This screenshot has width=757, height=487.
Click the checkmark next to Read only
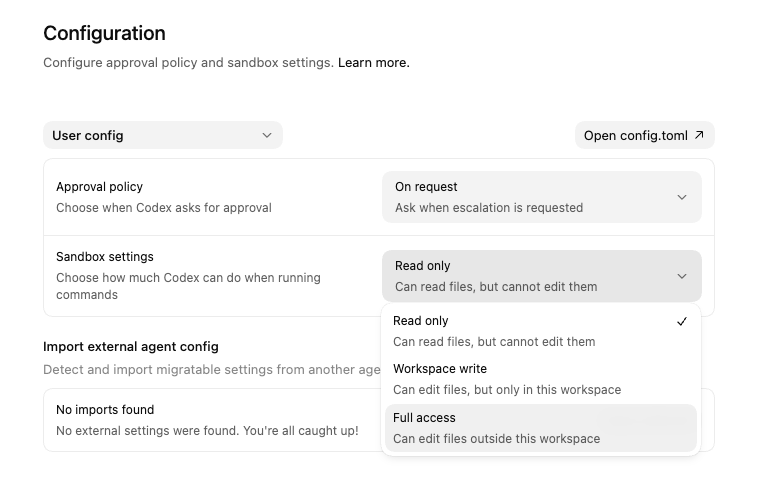click(x=682, y=321)
